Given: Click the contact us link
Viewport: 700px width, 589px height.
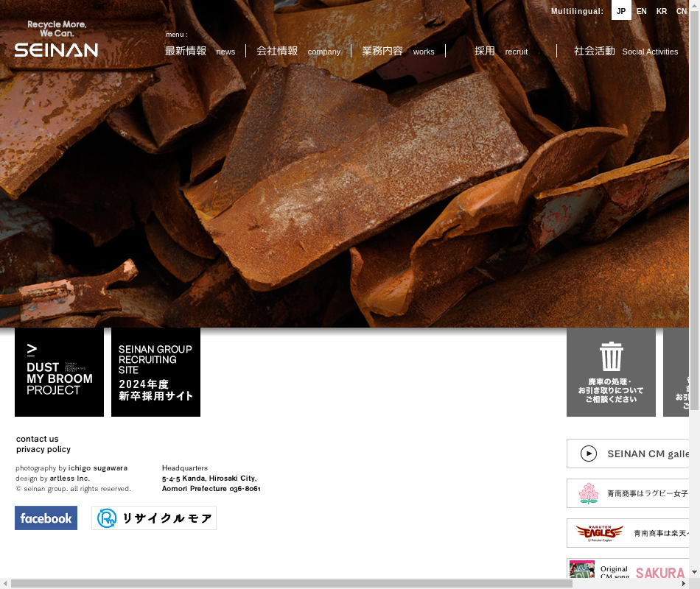Looking at the screenshot, I should click(38, 439).
